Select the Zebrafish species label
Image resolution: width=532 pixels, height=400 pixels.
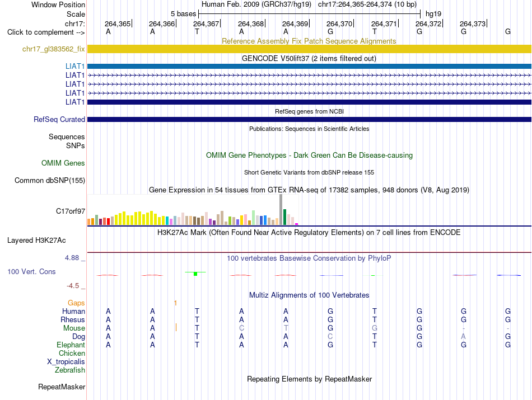[x=70, y=370]
